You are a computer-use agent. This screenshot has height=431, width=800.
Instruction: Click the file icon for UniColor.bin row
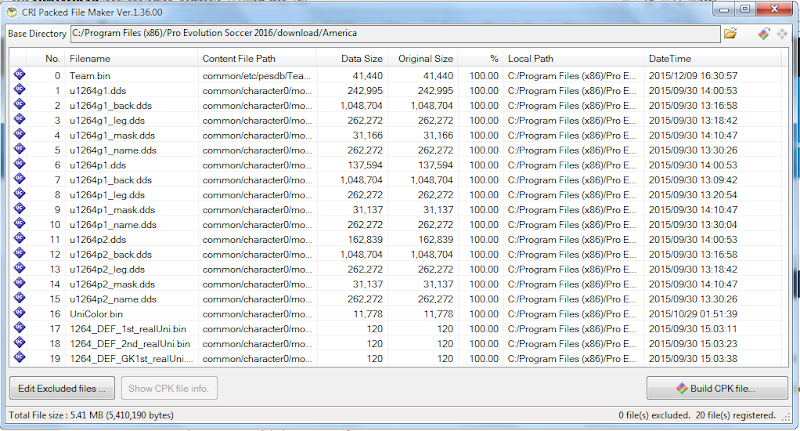coord(19,313)
